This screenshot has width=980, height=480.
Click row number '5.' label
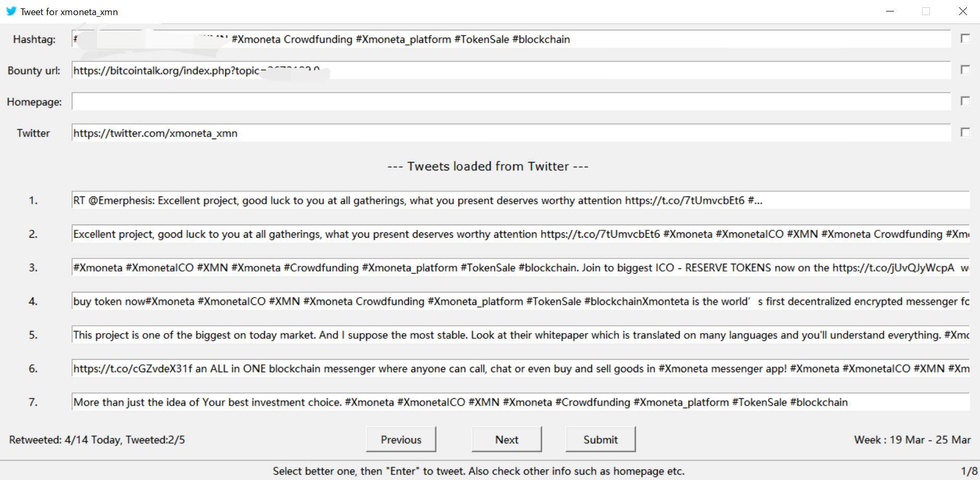(x=33, y=335)
